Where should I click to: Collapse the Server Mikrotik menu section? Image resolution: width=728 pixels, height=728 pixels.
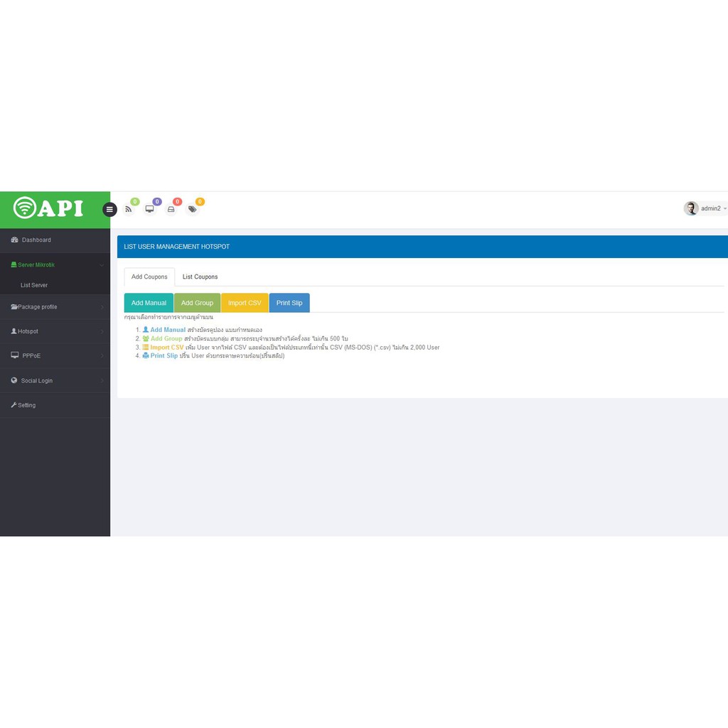(101, 265)
